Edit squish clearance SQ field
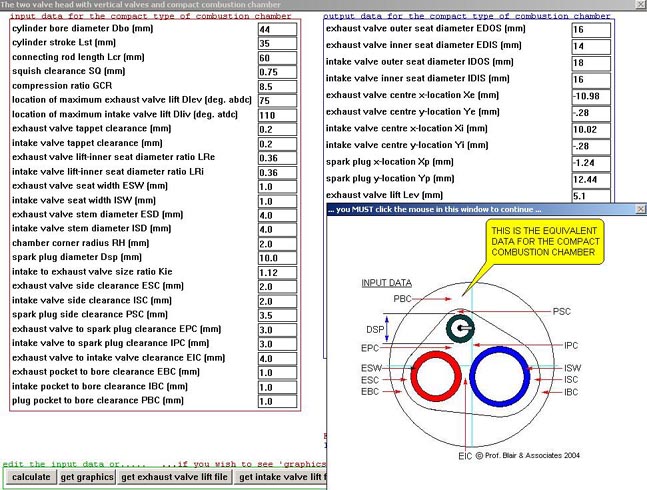Screen dimensions: 647x490 click(277, 72)
